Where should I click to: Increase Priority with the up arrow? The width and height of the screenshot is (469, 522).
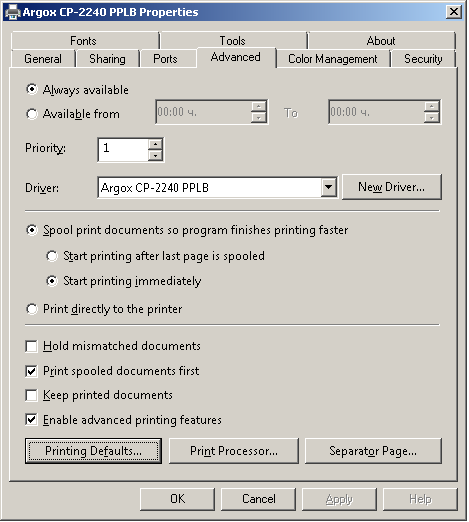click(155, 144)
